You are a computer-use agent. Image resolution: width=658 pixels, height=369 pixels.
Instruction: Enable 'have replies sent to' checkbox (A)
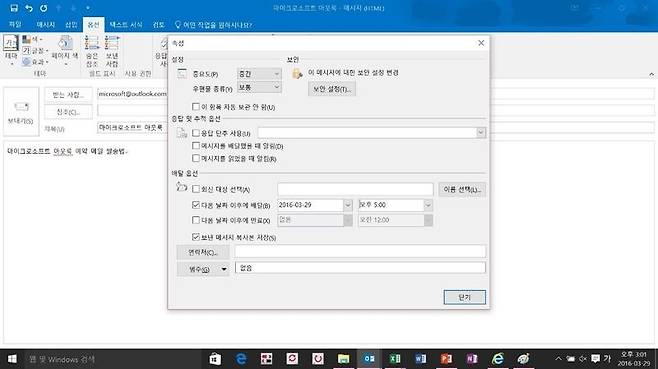click(x=196, y=189)
